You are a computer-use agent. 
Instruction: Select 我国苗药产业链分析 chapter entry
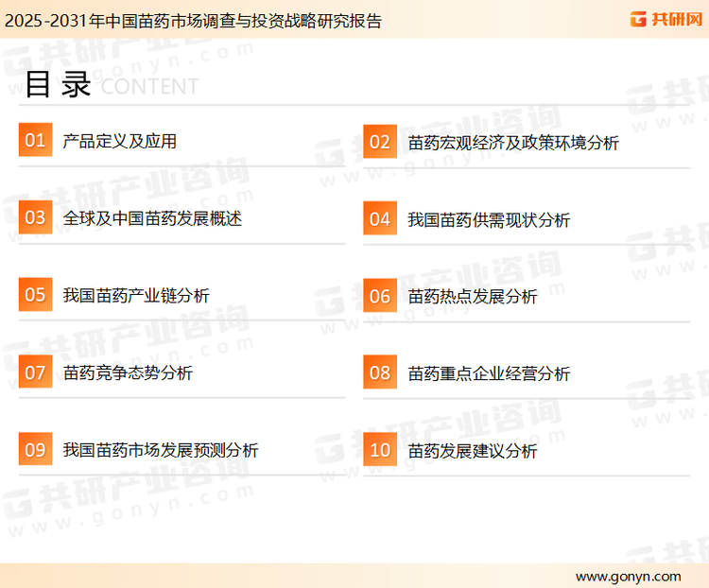point(136,296)
